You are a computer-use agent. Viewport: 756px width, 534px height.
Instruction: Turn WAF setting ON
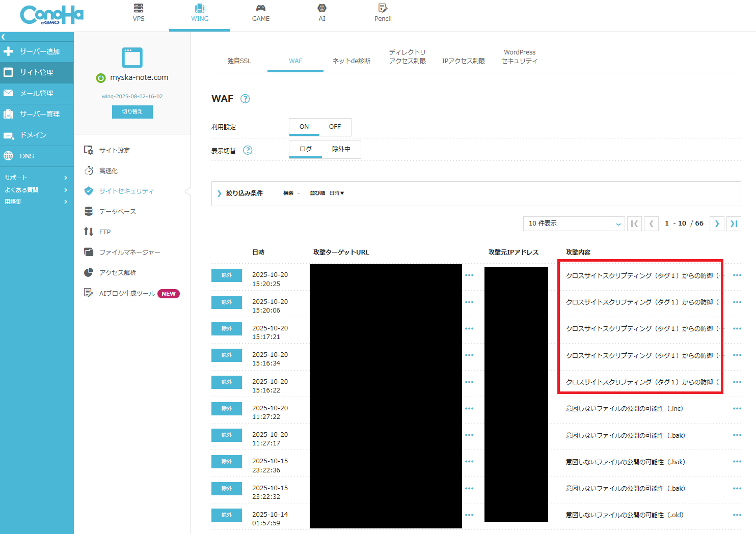point(304,127)
